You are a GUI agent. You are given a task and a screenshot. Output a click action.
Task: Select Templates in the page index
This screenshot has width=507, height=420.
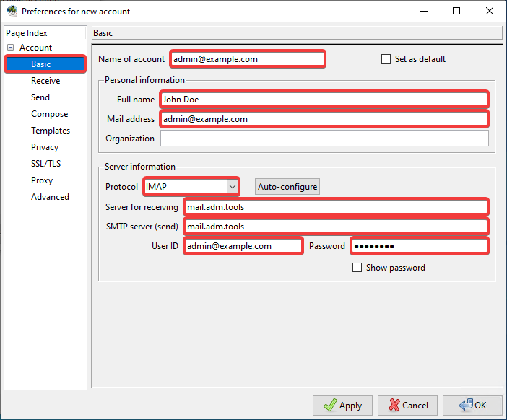(x=51, y=131)
